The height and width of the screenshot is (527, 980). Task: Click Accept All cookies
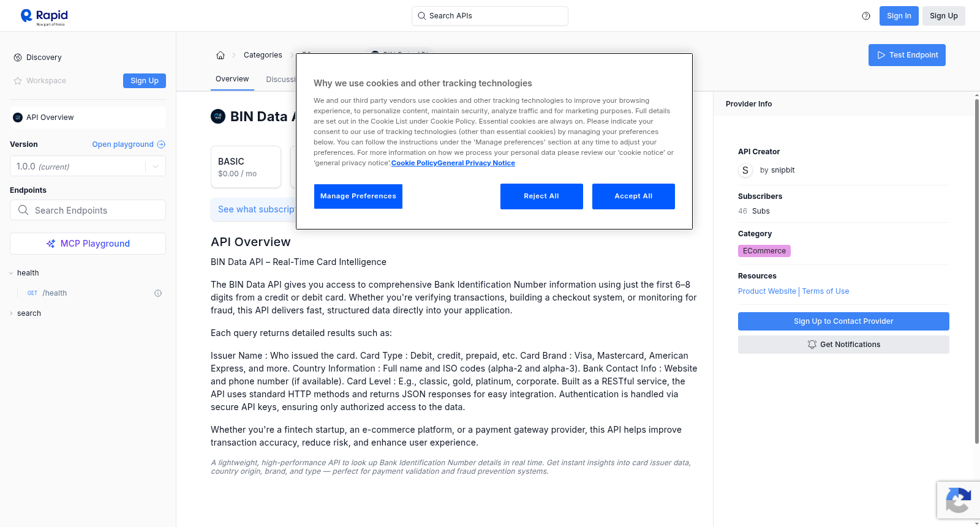[x=633, y=196]
